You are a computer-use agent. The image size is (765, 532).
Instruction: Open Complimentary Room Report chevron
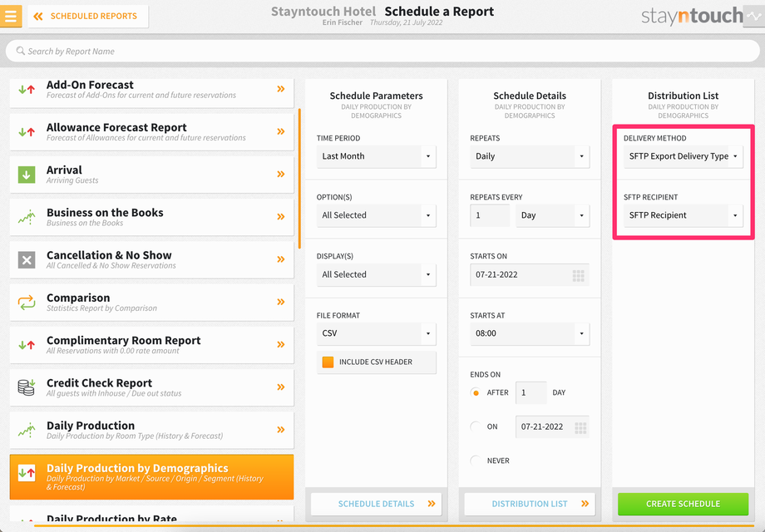(x=281, y=344)
